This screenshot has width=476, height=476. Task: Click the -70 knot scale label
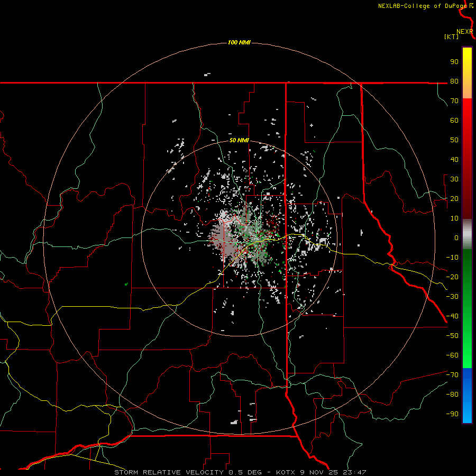click(x=452, y=375)
